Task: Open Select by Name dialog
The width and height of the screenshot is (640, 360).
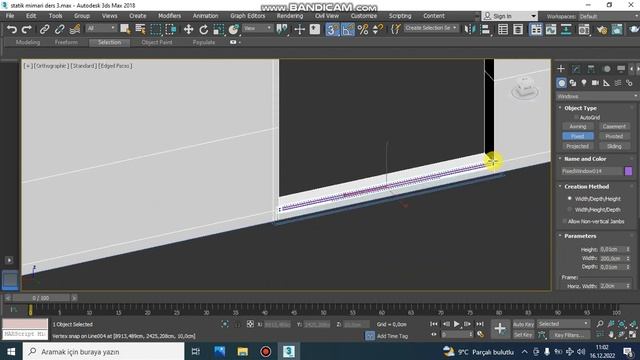Action: tap(140, 29)
